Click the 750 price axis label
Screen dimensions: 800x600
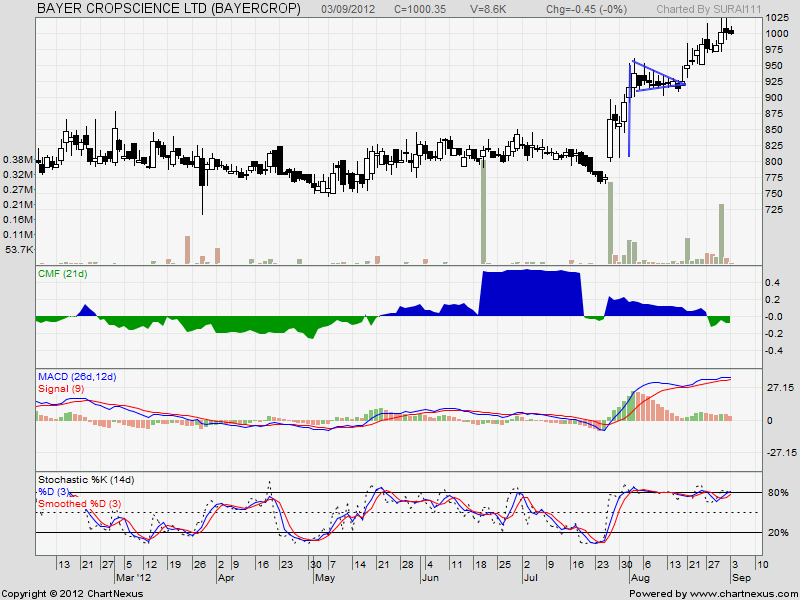coord(775,194)
